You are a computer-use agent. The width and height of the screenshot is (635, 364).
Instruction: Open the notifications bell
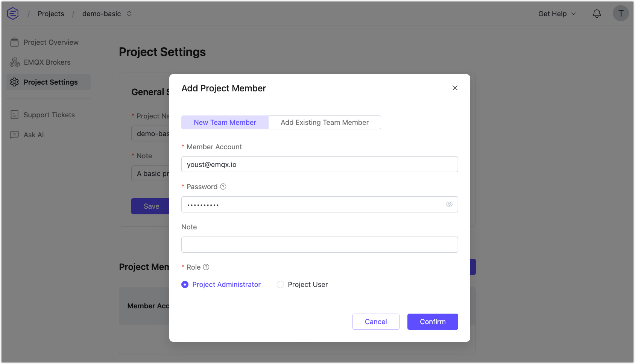pos(597,14)
